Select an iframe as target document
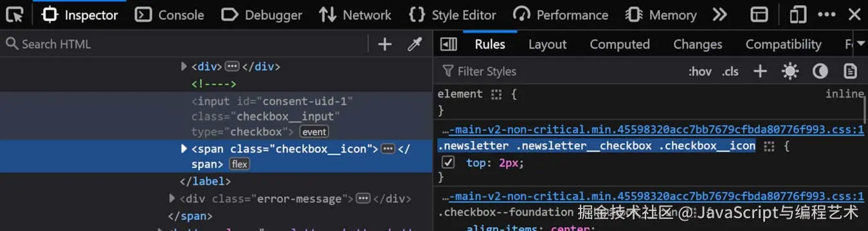Viewport: 868px width, 231px height. 760,15
